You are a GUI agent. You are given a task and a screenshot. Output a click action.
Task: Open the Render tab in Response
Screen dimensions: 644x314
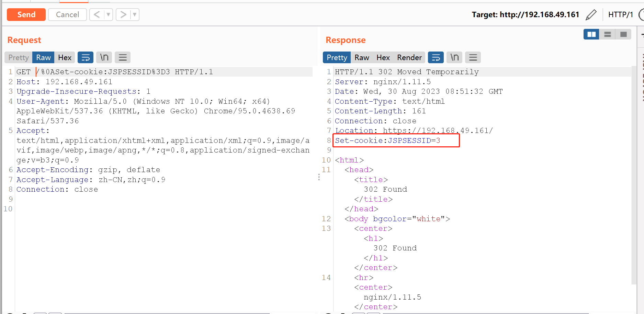click(x=409, y=57)
